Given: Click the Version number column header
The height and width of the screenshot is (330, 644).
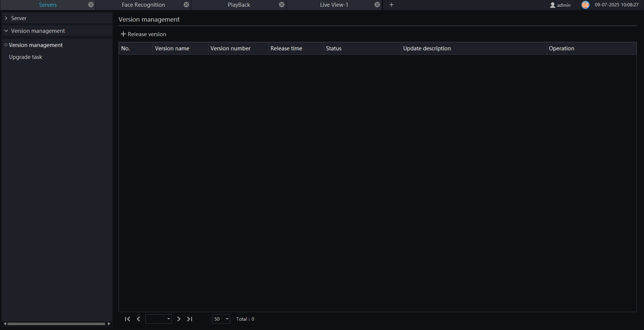Looking at the screenshot, I should pos(239,48).
